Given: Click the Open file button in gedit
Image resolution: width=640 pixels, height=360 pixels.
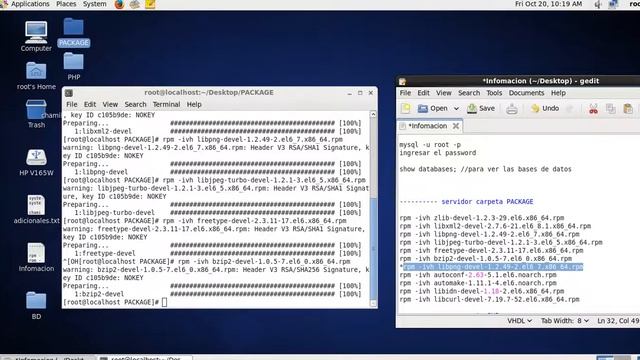Looking at the screenshot, I should click(x=433, y=109).
